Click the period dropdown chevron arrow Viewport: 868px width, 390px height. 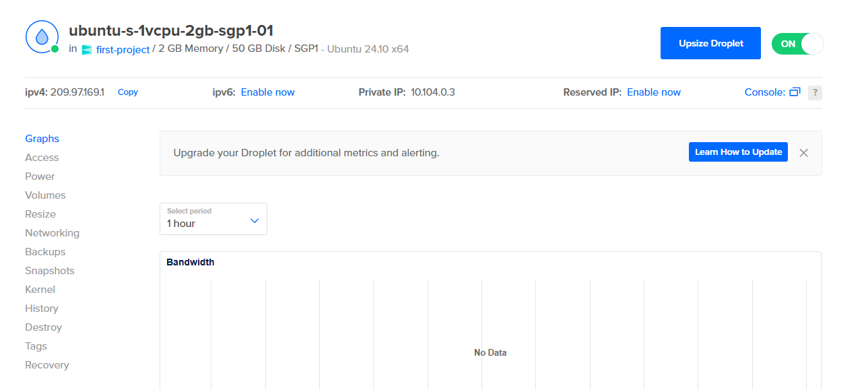pos(255,221)
